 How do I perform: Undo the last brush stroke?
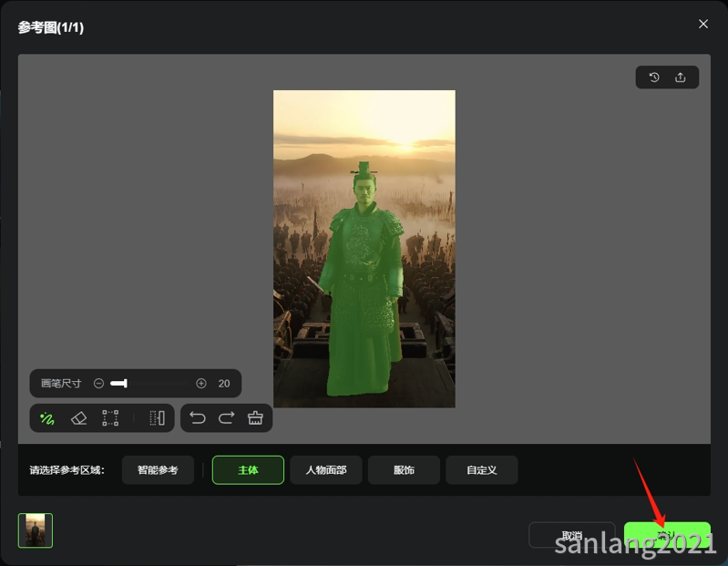198,418
